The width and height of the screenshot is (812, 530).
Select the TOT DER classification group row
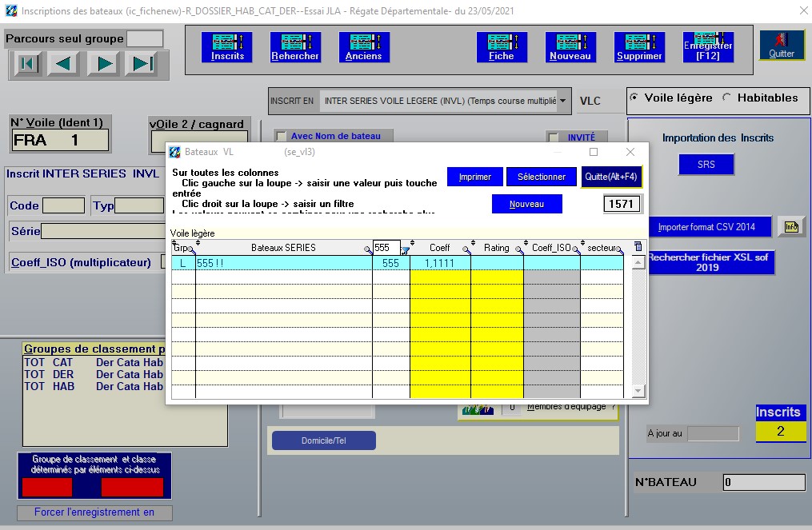click(x=94, y=374)
